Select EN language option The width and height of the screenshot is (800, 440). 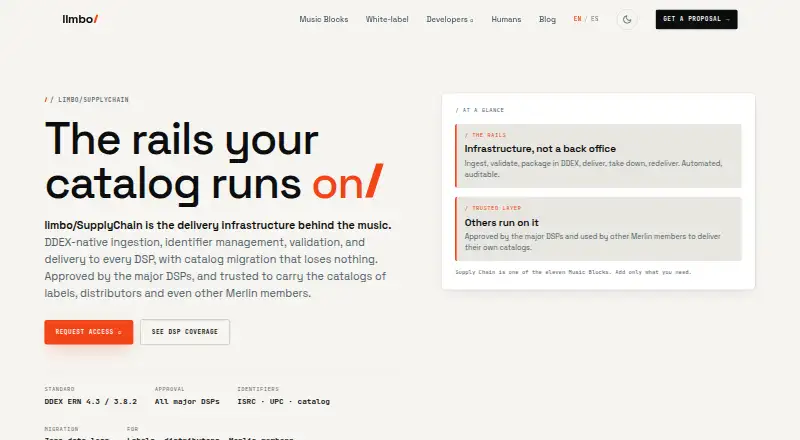tap(577, 19)
